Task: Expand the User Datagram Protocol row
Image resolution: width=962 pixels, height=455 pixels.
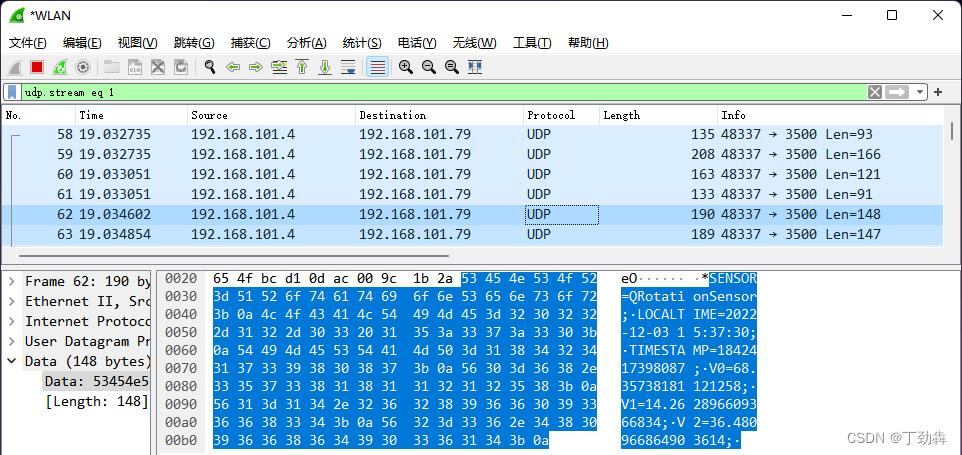Action: (12, 341)
